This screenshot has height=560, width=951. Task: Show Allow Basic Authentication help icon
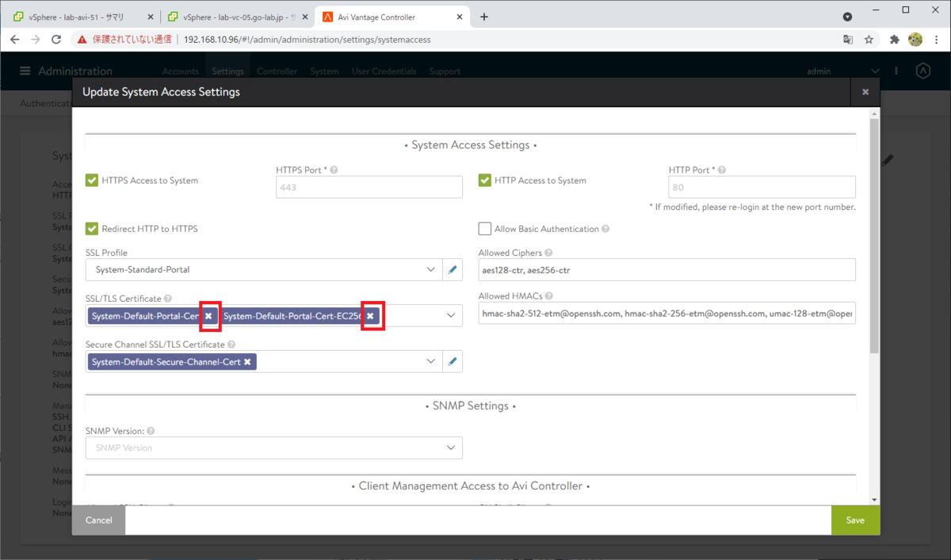(x=605, y=229)
